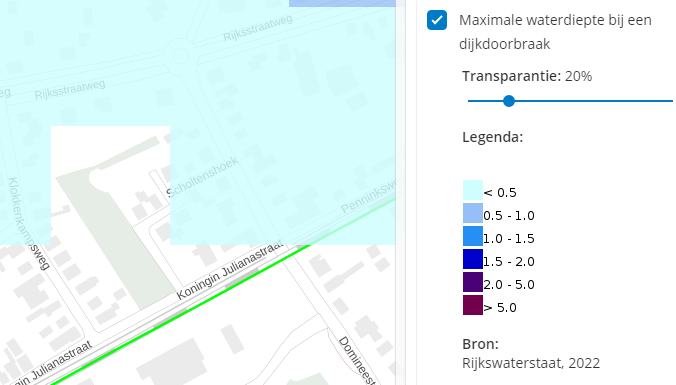Select the 0.5 - 1.0 legend swatch
This screenshot has width=676, height=385.
click(x=473, y=213)
